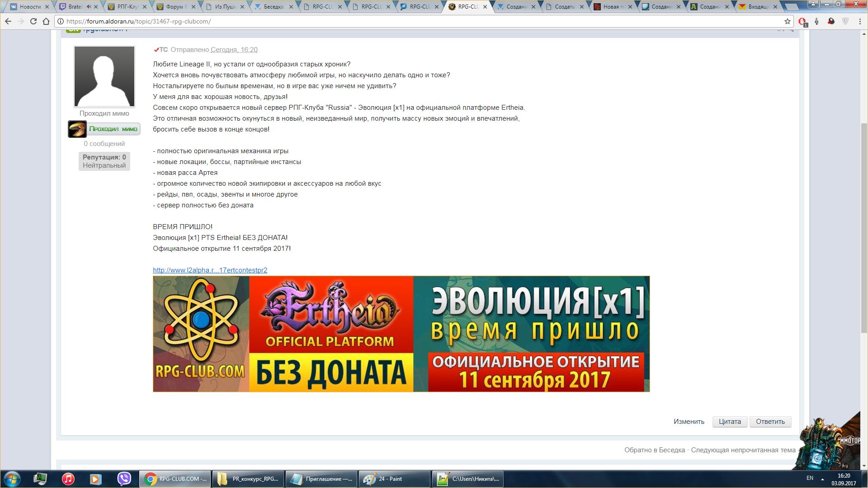
Task: Switch to Chrome RPG-CLUB.COM taskbar window
Action: [x=175, y=479]
